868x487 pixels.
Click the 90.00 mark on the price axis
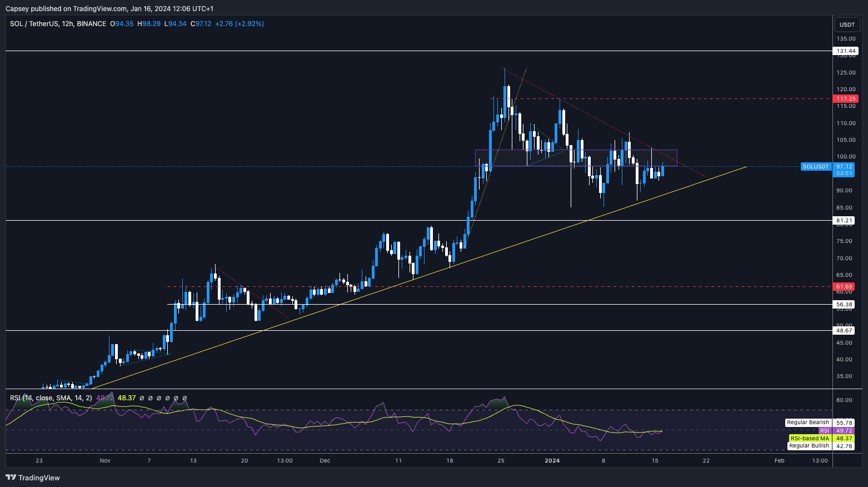tap(844, 191)
